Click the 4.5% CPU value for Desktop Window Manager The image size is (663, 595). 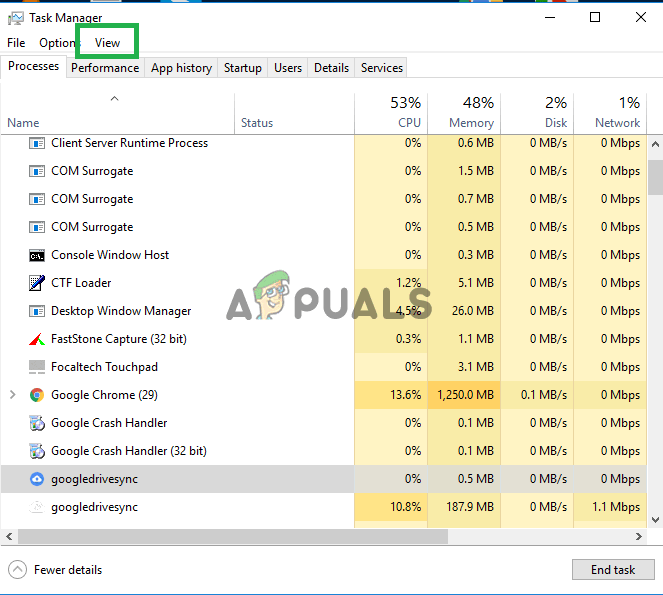[x=408, y=311]
